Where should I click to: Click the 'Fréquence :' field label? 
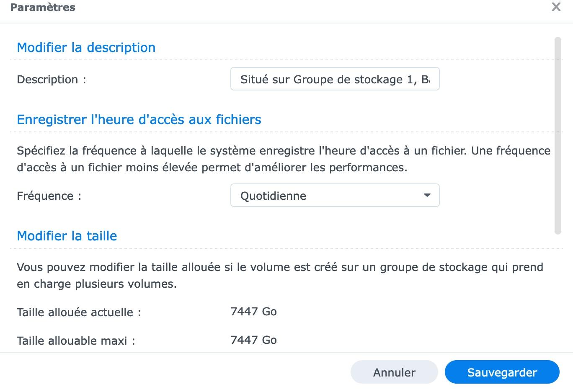[49, 196]
